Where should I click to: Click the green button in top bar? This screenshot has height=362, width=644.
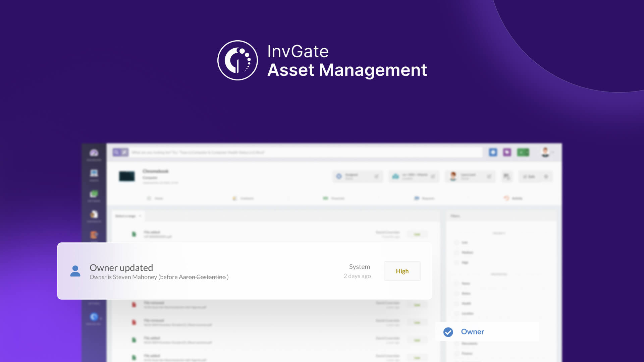pos(523,153)
